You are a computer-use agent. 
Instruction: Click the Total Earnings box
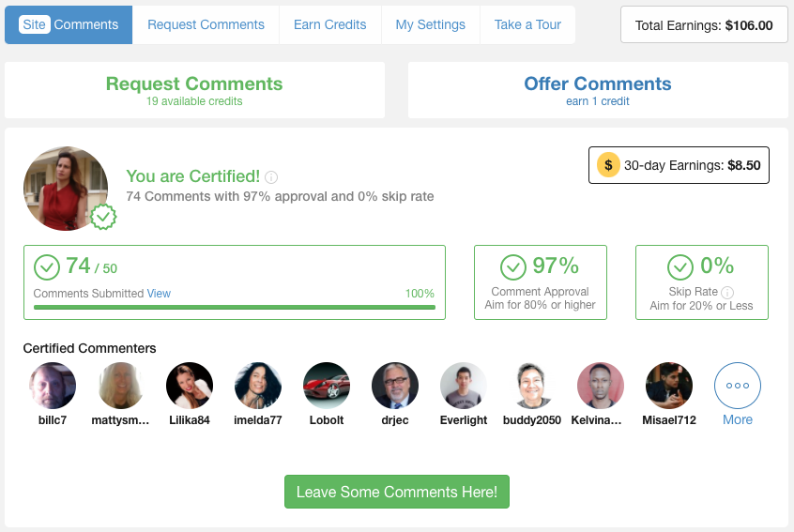(704, 25)
